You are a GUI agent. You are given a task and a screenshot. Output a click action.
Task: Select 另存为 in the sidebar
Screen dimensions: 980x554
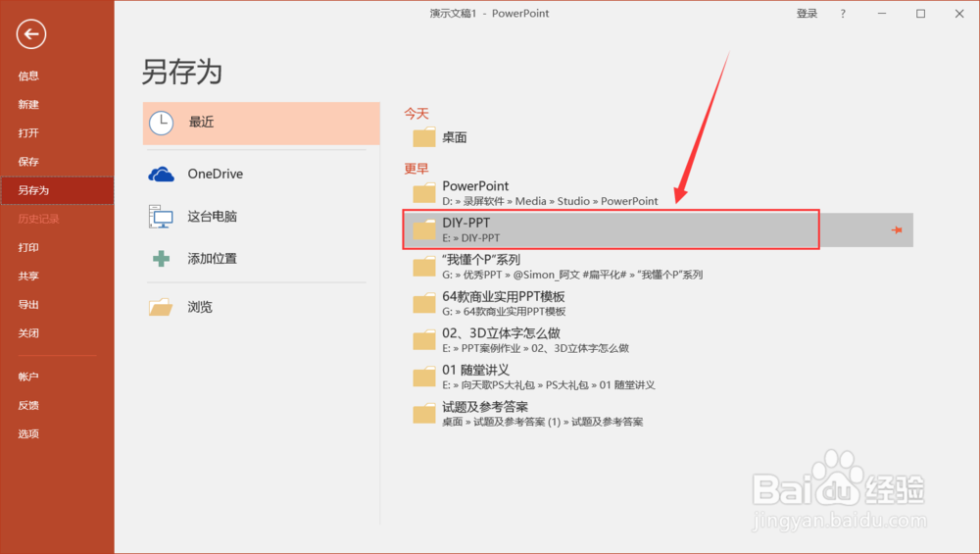coord(33,190)
